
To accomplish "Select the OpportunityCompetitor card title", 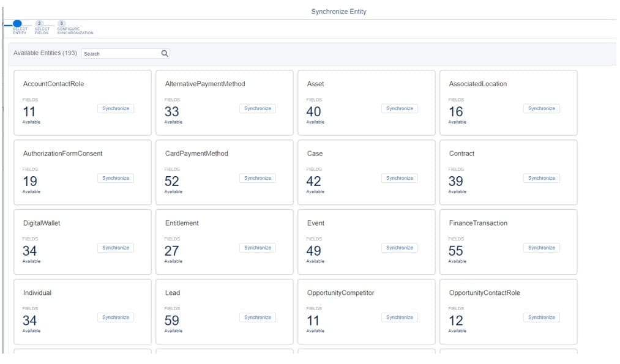I will coord(340,293).
